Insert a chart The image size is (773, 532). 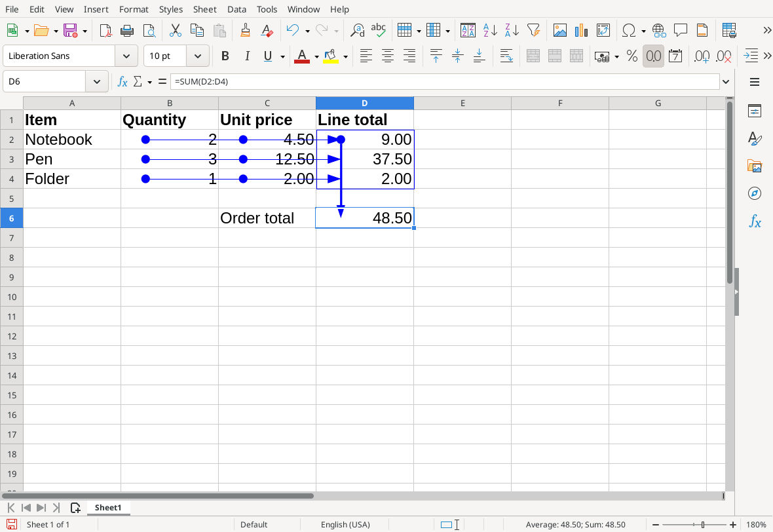[x=582, y=31]
